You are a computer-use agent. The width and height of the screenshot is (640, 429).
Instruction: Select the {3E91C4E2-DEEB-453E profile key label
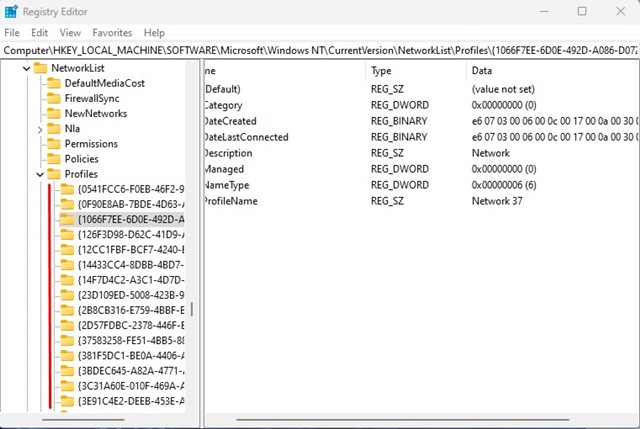[131, 400]
